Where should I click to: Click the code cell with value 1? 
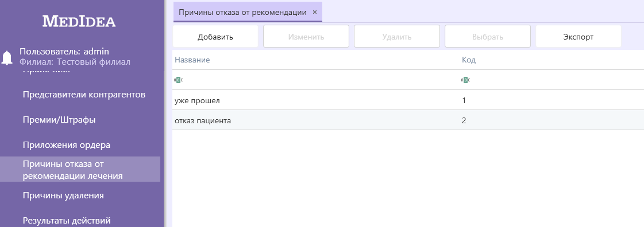click(x=464, y=100)
